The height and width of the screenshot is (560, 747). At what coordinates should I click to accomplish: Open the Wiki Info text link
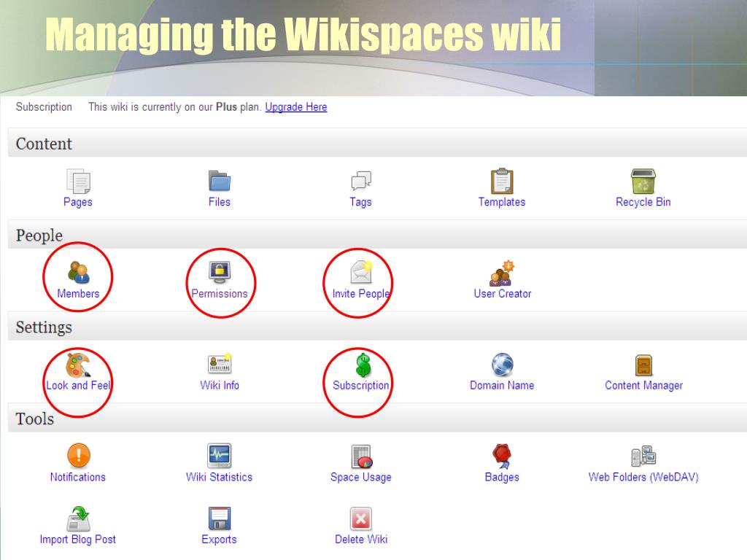220,385
